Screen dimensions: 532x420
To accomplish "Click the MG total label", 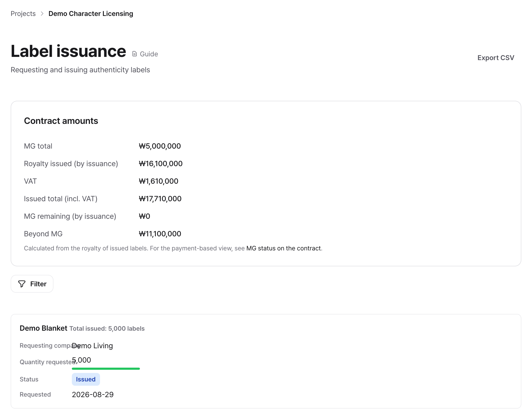I will point(38,146).
